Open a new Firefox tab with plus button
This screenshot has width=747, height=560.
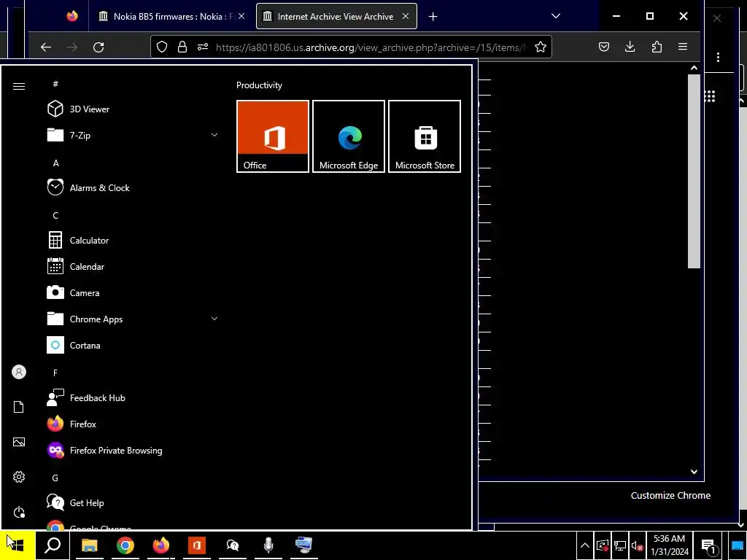(433, 17)
